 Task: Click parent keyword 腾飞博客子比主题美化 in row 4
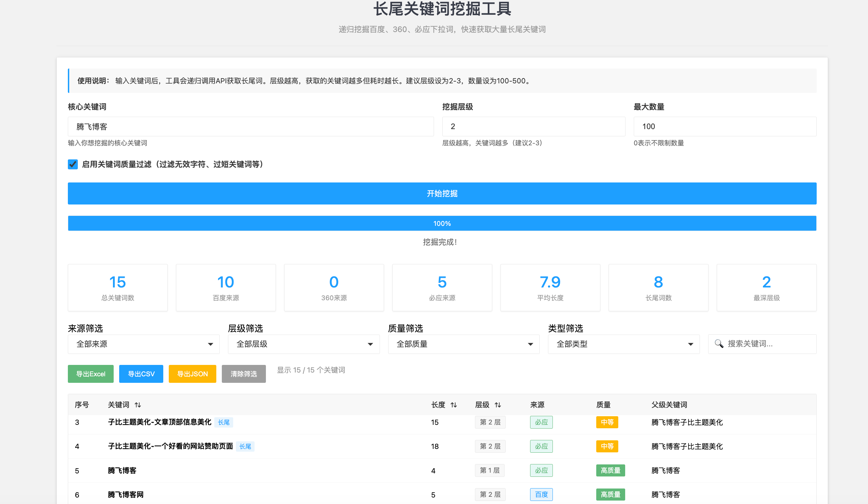click(x=687, y=447)
